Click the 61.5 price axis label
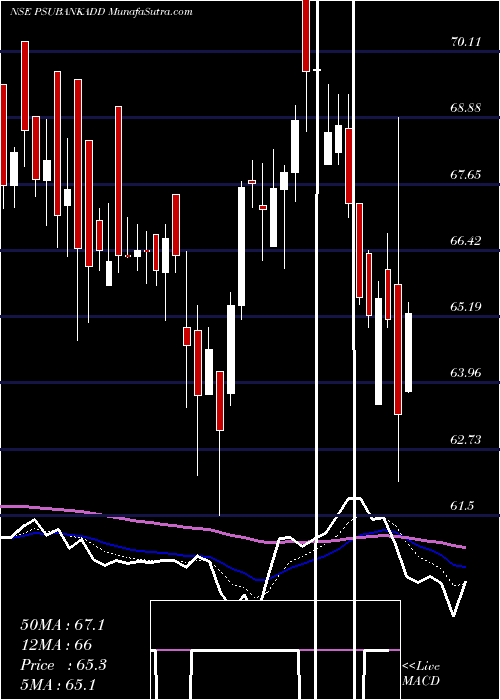 [x=462, y=506]
